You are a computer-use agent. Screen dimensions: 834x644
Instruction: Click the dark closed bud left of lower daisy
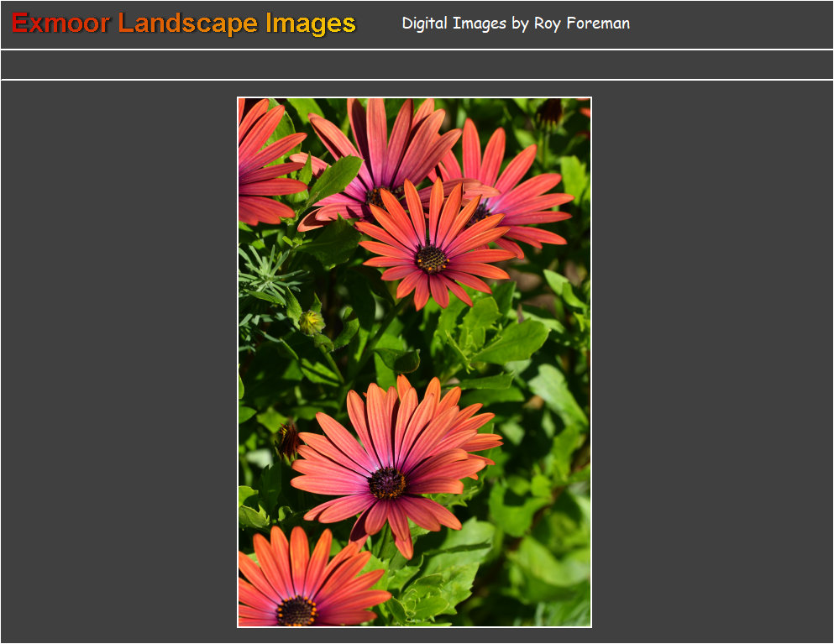pos(289,439)
